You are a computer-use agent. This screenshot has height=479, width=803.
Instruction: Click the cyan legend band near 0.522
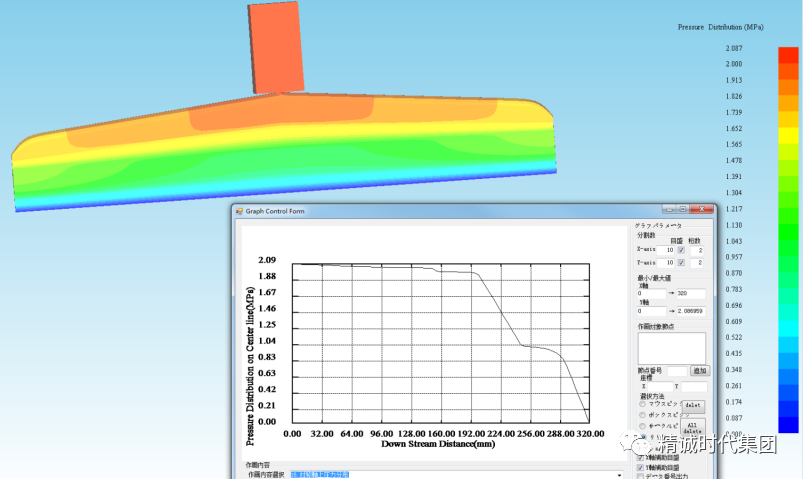pyautogui.click(x=788, y=329)
